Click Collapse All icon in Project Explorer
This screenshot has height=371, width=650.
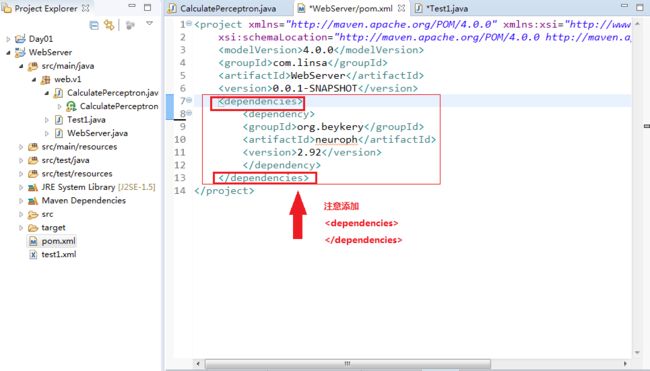pos(94,25)
